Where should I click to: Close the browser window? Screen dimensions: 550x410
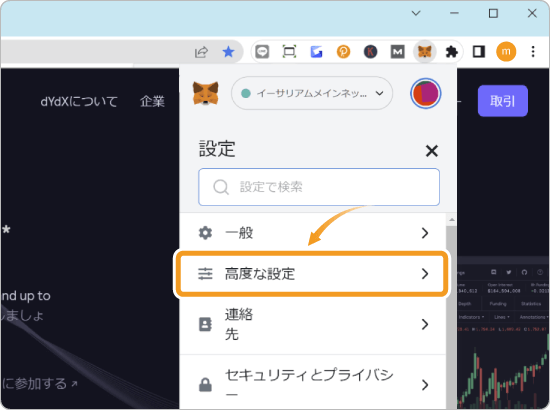[532, 13]
